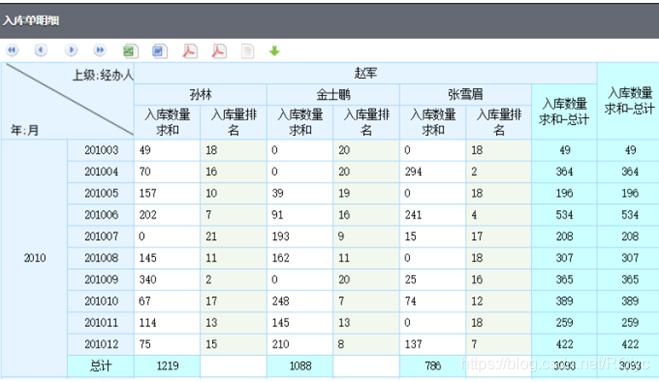Select the 201003 month row label
The width and height of the screenshot is (659, 382).
101,150
